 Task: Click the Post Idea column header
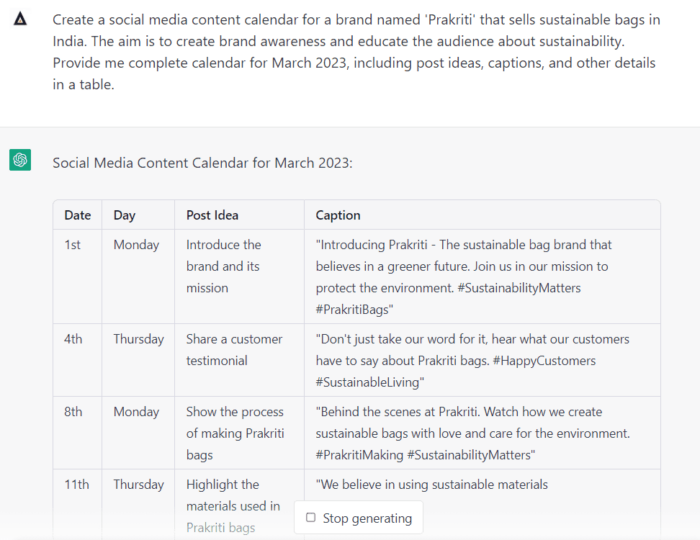click(x=212, y=215)
